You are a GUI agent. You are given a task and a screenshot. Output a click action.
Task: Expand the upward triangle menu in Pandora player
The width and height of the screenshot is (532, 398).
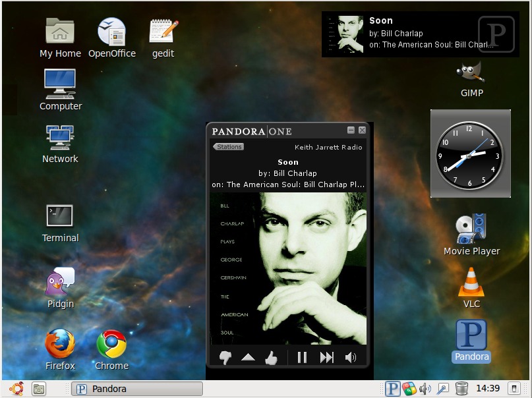(248, 357)
